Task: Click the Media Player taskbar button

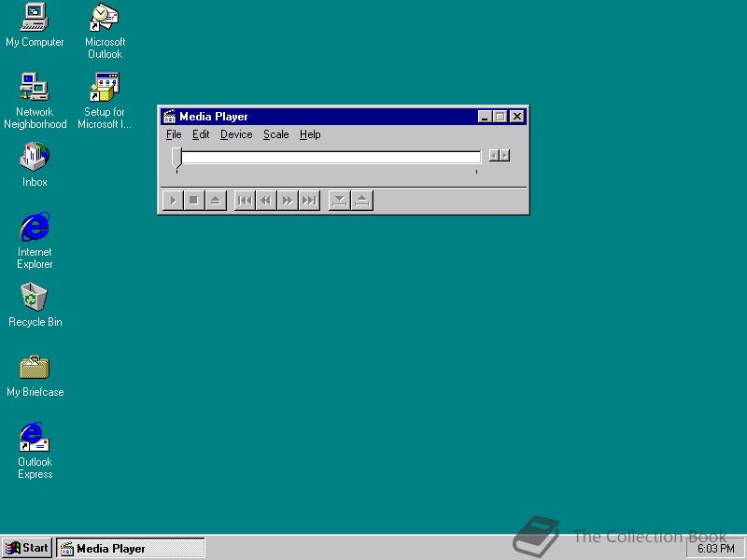Action: coord(131,548)
